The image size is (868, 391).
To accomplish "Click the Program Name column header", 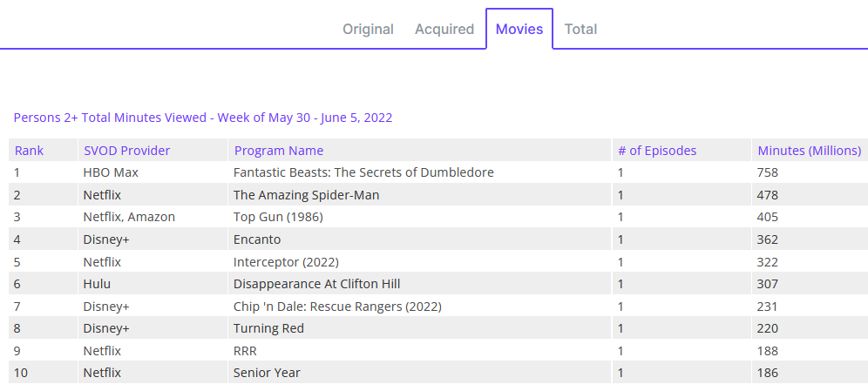I will 279,151.
